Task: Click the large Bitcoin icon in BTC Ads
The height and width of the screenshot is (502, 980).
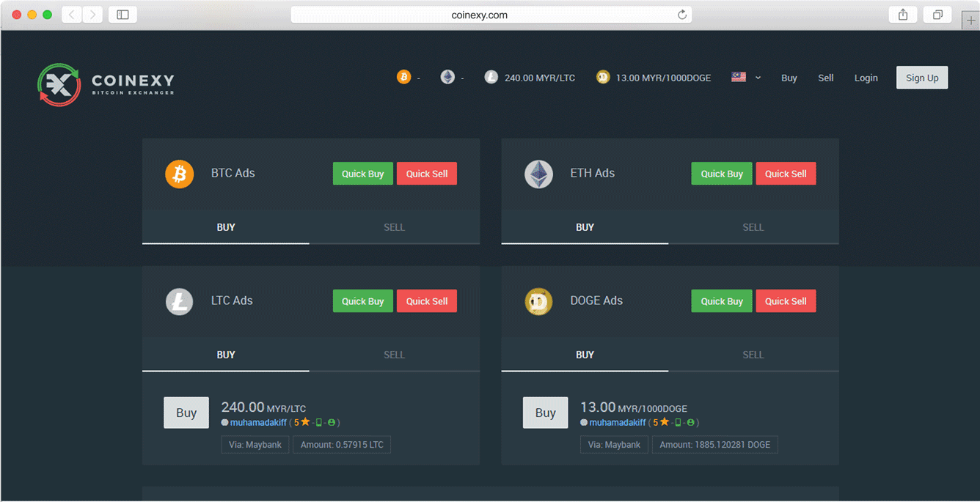Action: point(179,174)
